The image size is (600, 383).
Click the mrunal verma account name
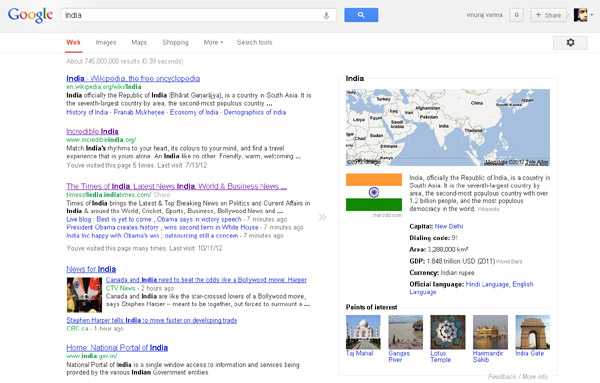tap(484, 15)
